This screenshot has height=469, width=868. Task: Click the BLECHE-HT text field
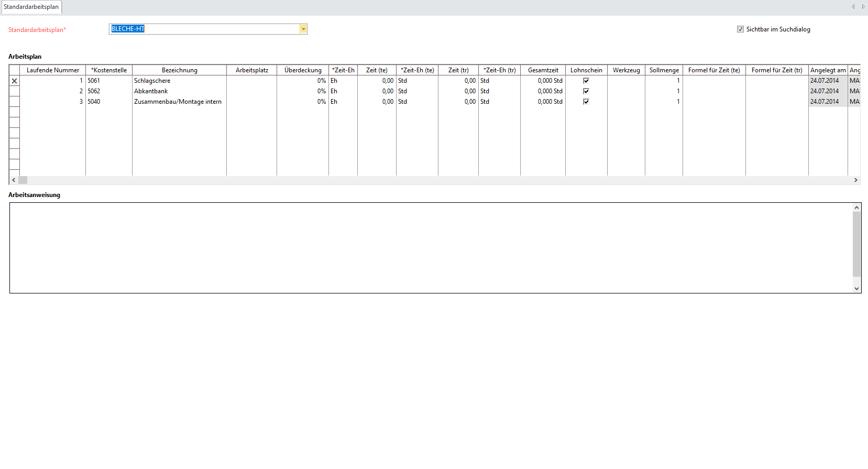point(204,29)
